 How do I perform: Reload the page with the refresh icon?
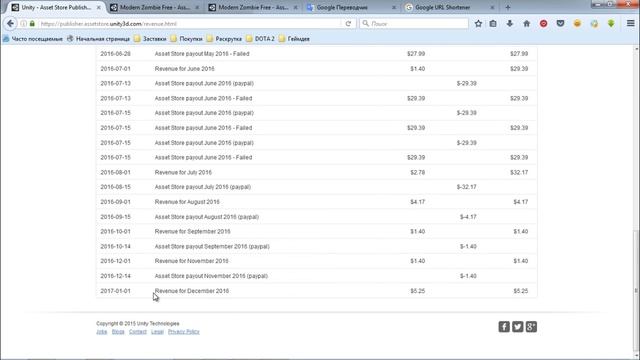348,24
